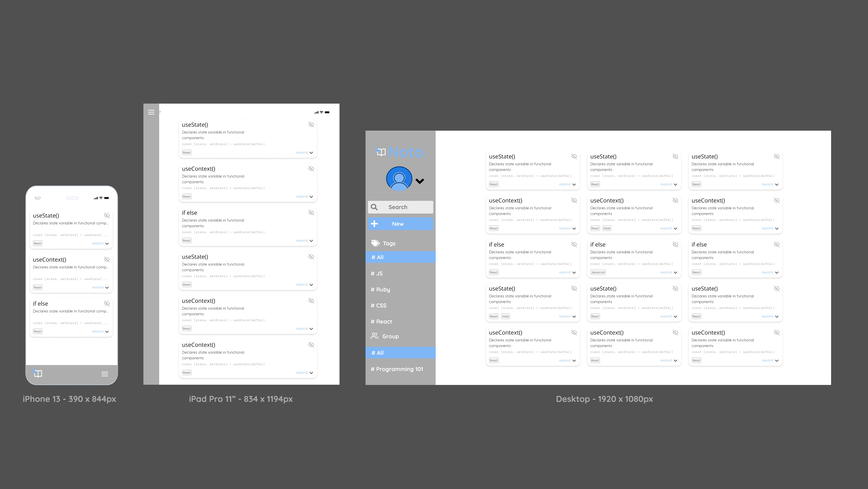
Task: Select # Programming 101 group item
Action: tap(397, 369)
